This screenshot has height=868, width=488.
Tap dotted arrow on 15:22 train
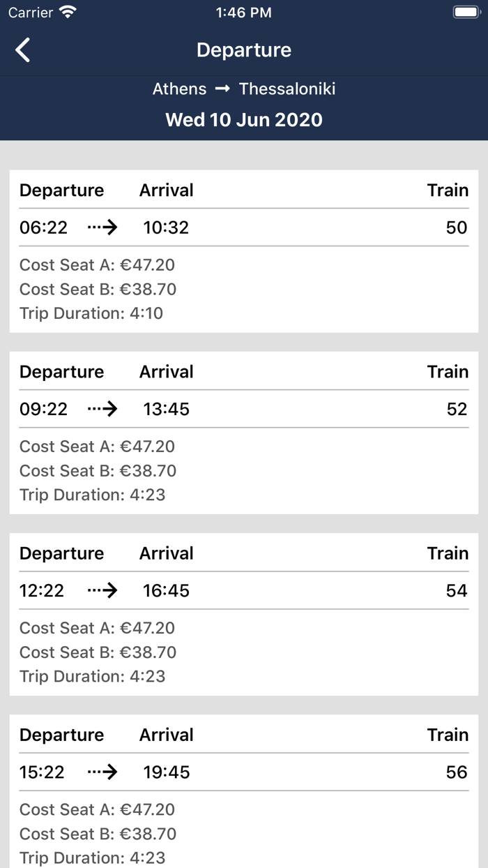[102, 772]
